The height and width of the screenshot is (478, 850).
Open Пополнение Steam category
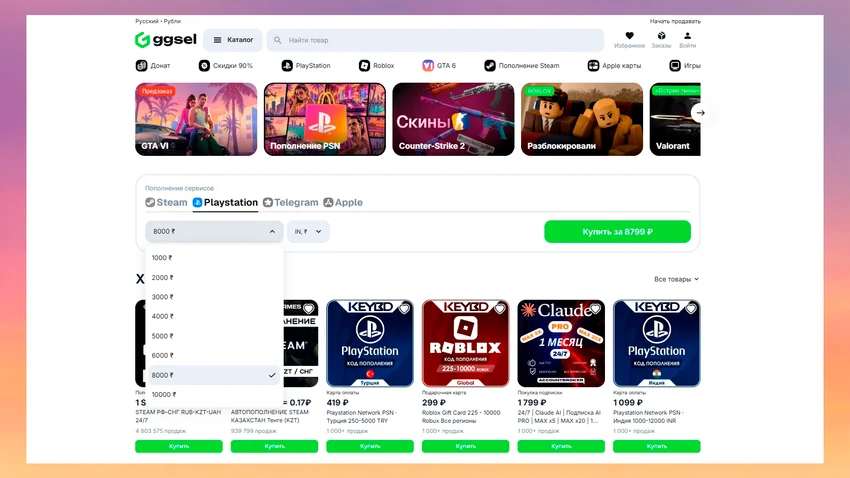point(521,66)
